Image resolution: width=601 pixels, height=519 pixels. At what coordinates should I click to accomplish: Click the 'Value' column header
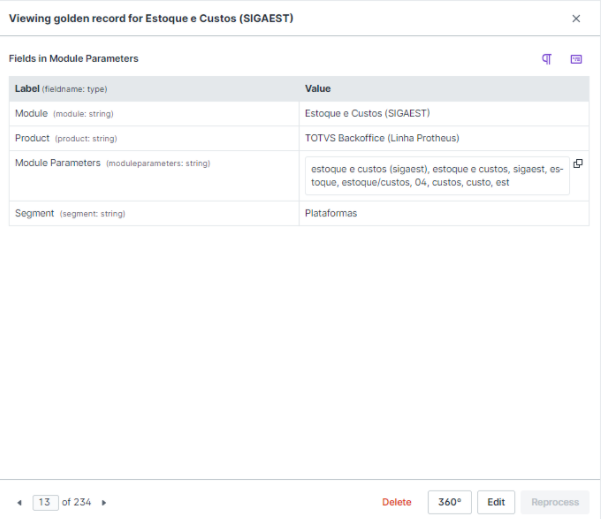(x=318, y=89)
